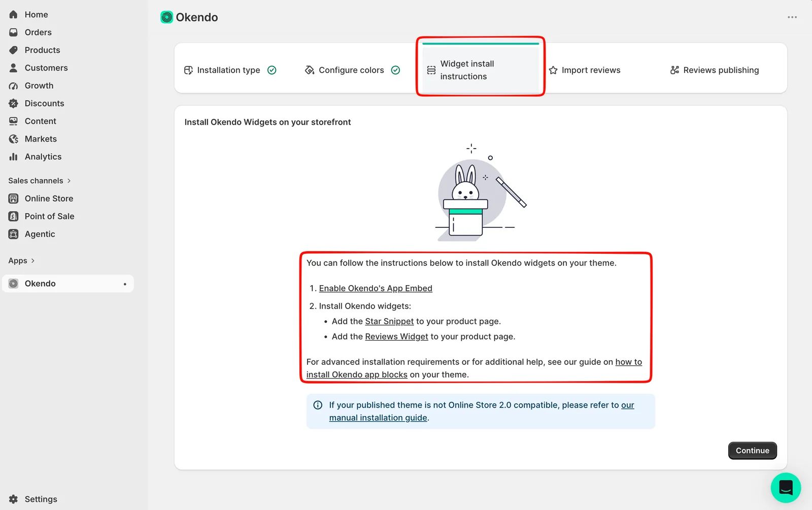
Task: Open the three-dot more options menu
Action: tap(792, 17)
